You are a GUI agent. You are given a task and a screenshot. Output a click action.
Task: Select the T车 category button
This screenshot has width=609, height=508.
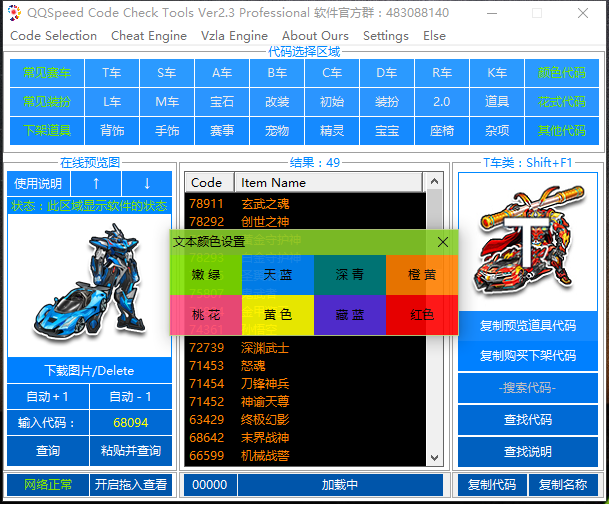(x=112, y=73)
